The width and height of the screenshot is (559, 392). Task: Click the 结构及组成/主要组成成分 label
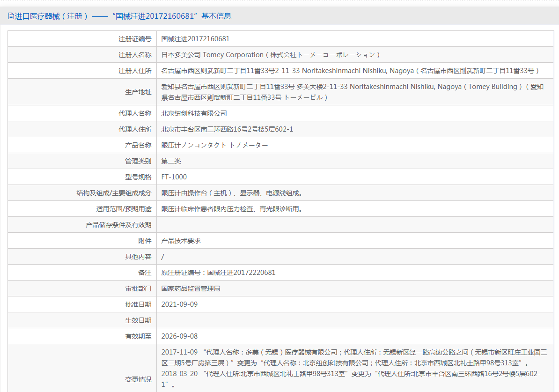(114, 193)
